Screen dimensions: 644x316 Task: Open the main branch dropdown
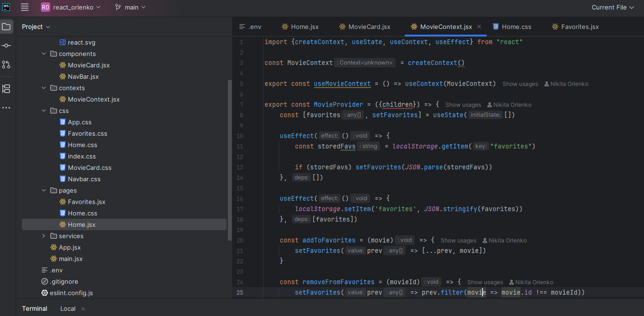(x=130, y=7)
